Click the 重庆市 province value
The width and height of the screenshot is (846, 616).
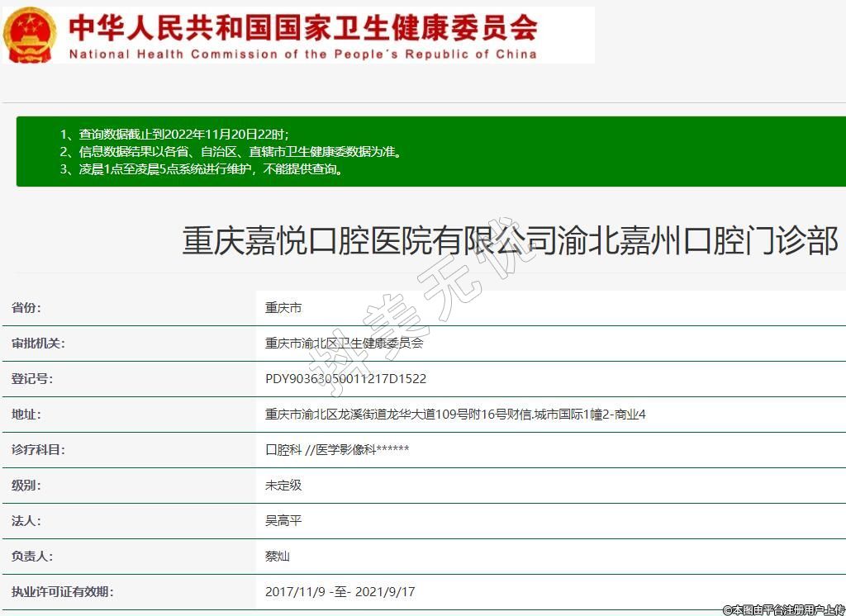283,308
